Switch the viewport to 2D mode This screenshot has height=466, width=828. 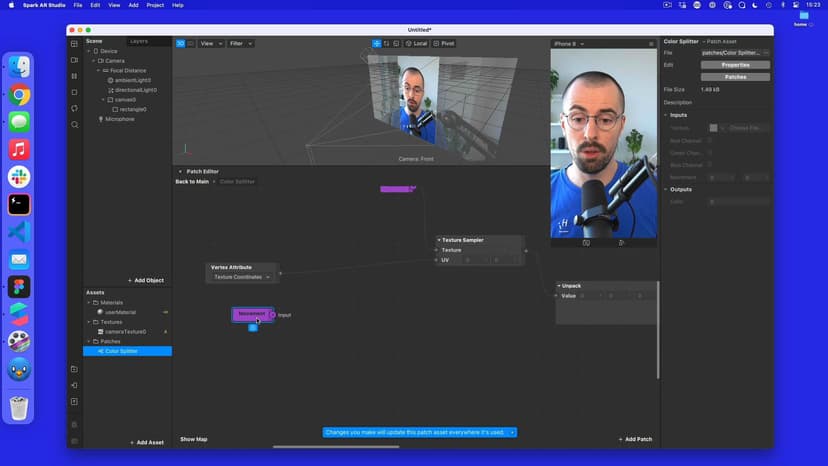pyautogui.click(x=191, y=43)
